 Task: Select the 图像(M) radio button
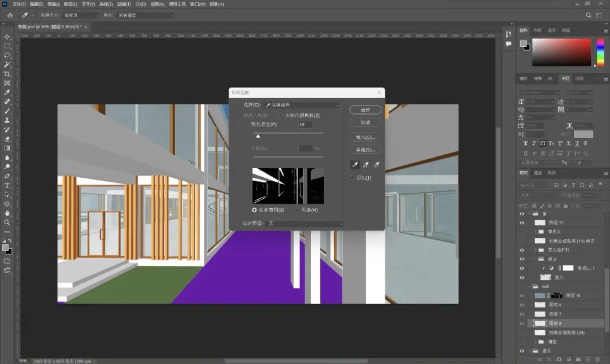297,210
